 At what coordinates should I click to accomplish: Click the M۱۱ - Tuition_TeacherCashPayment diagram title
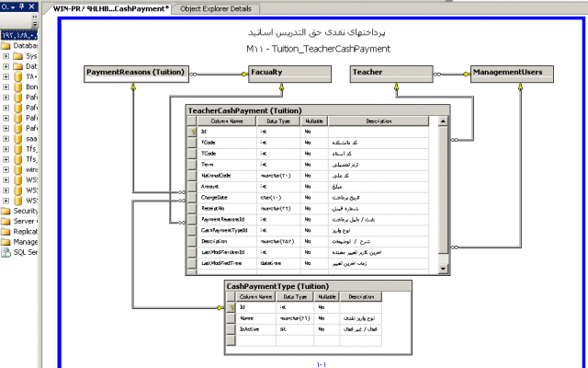(x=319, y=49)
